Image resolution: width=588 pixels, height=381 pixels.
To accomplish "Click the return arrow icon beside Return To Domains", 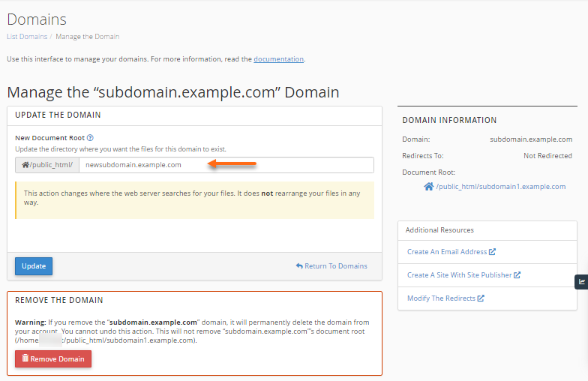I will (x=299, y=266).
